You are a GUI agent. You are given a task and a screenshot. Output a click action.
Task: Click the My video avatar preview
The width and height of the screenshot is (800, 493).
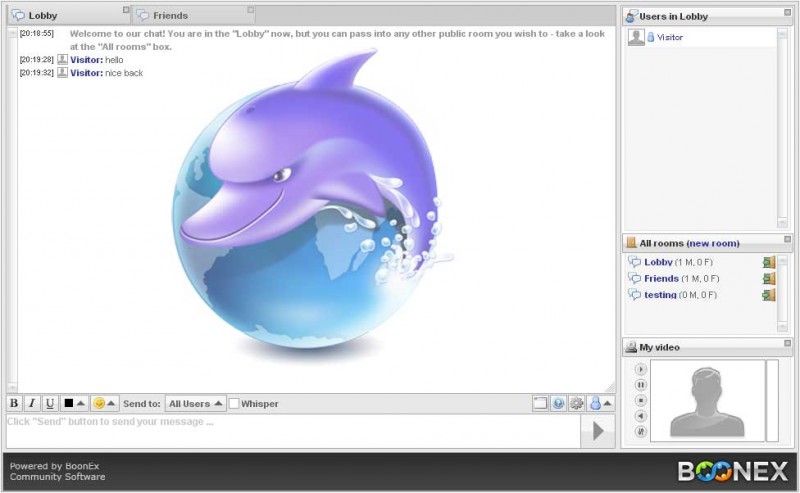(708, 401)
